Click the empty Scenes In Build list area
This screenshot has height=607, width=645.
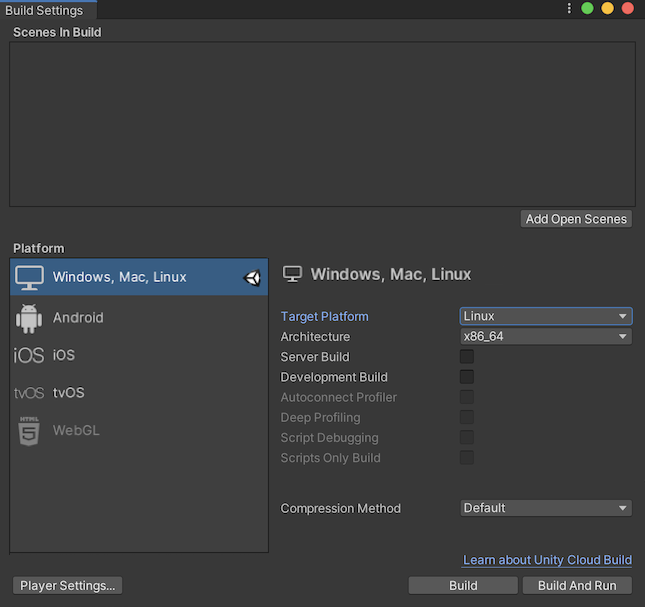pos(322,124)
